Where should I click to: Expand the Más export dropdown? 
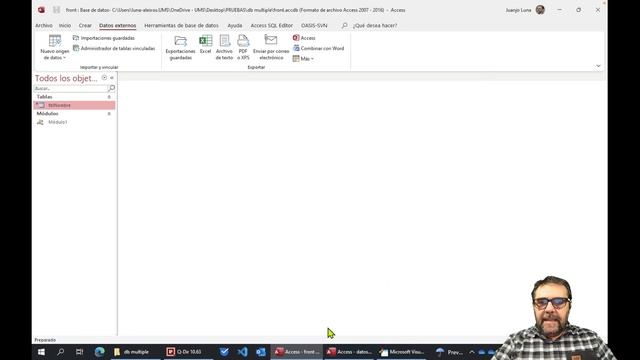[x=303, y=59]
